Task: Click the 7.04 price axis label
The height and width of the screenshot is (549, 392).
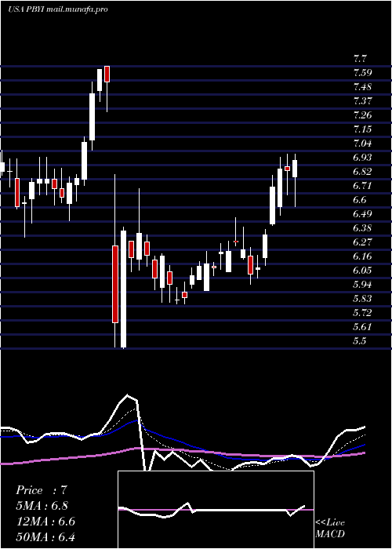Action: coord(362,143)
